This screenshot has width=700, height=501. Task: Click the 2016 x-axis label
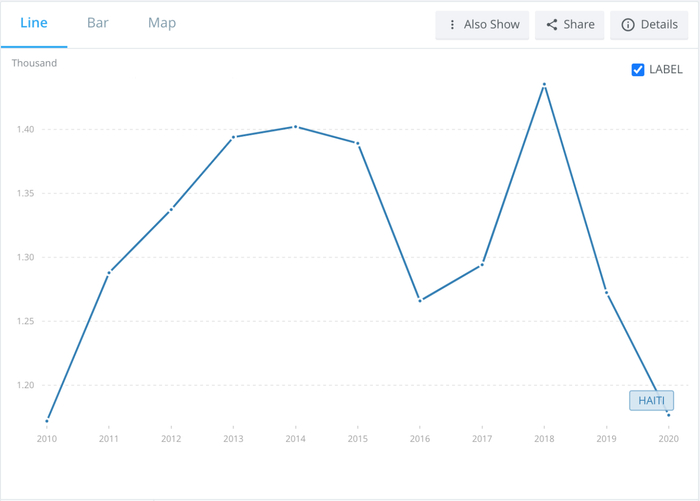pyautogui.click(x=420, y=439)
